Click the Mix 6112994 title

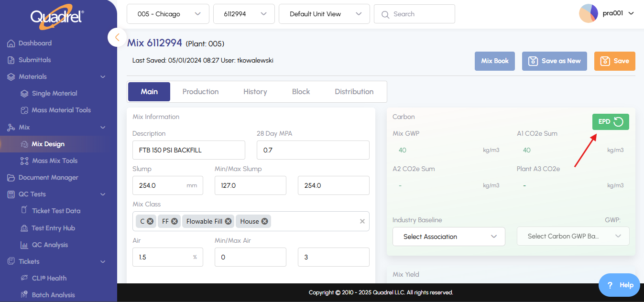154,43
